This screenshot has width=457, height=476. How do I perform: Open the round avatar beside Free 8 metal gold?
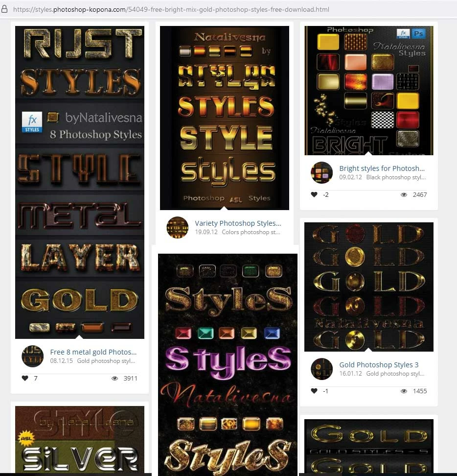(33, 356)
